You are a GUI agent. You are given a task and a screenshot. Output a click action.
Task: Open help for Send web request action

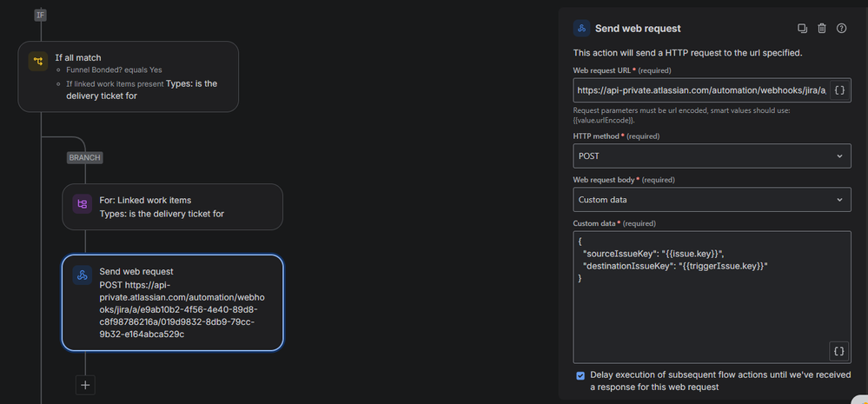(841, 28)
